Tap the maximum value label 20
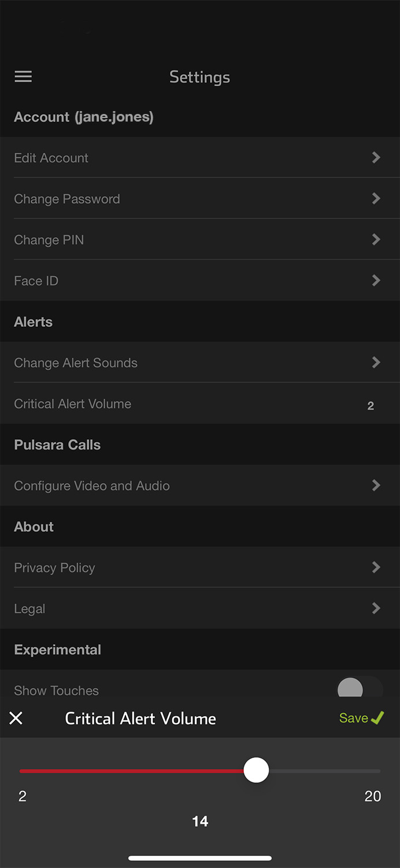Viewport: 400px width, 868px height. point(373,796)
